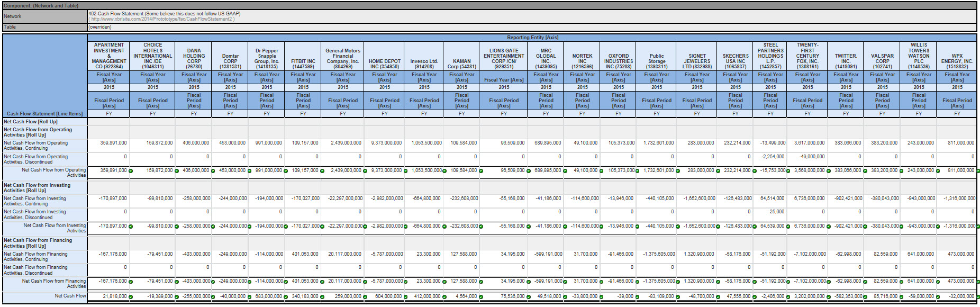Click the 3,617,000,000 continuing operating value
The image size is (980, 307).
click(x=810, y=143)
